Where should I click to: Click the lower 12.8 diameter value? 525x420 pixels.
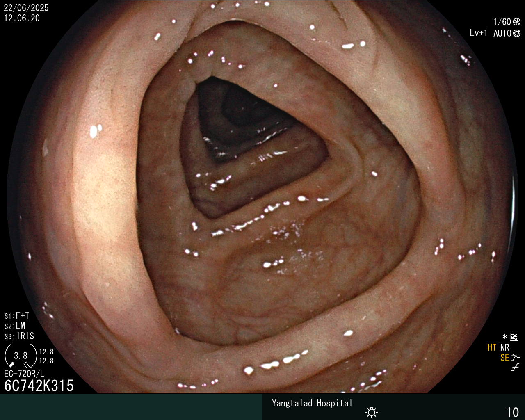(46, 361)
